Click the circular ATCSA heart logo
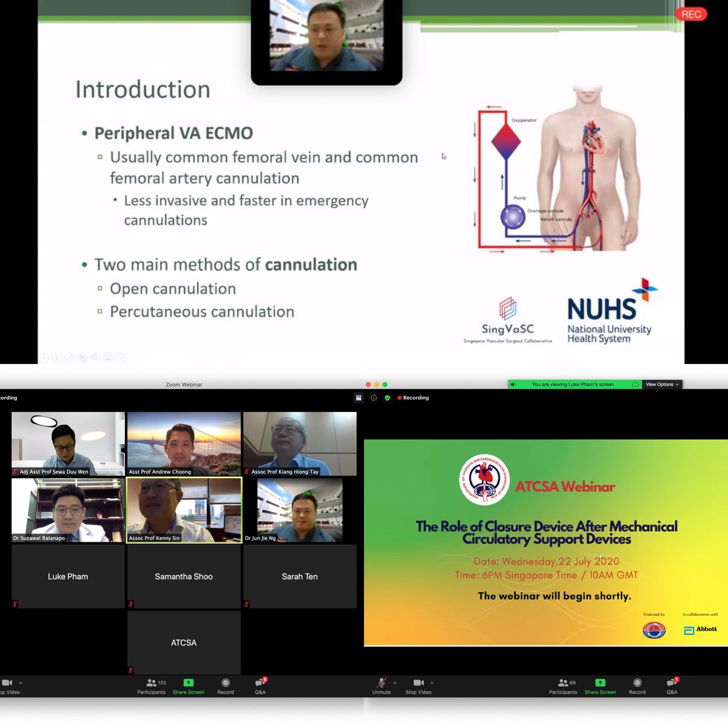Viewport: 728px width, 728px height. click(x=484, y=480)
